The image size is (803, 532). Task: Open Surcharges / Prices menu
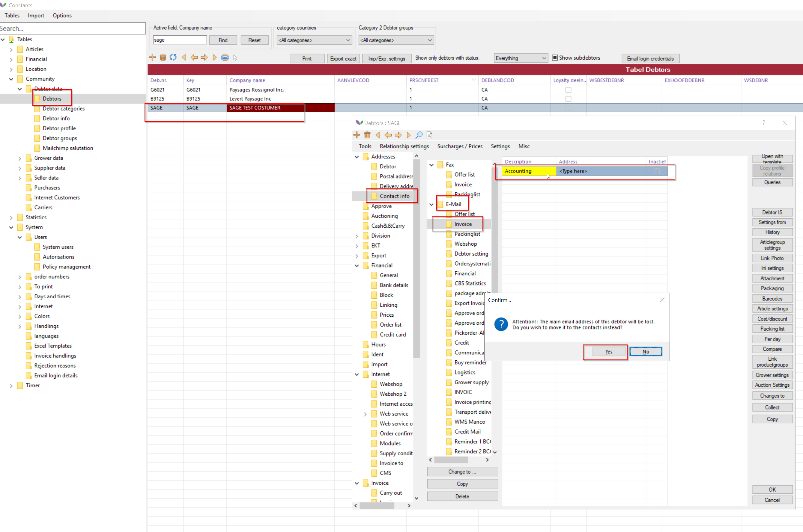tap(460, 146)
